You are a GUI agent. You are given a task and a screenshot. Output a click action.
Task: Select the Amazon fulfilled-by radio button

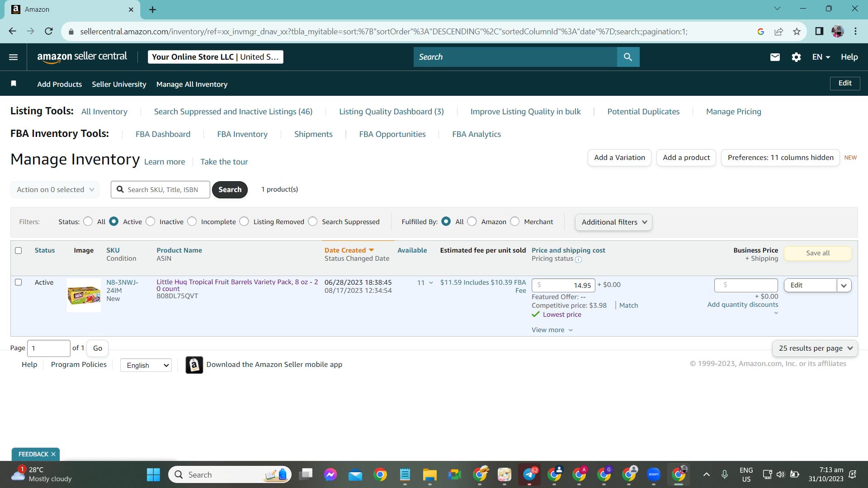472,221
